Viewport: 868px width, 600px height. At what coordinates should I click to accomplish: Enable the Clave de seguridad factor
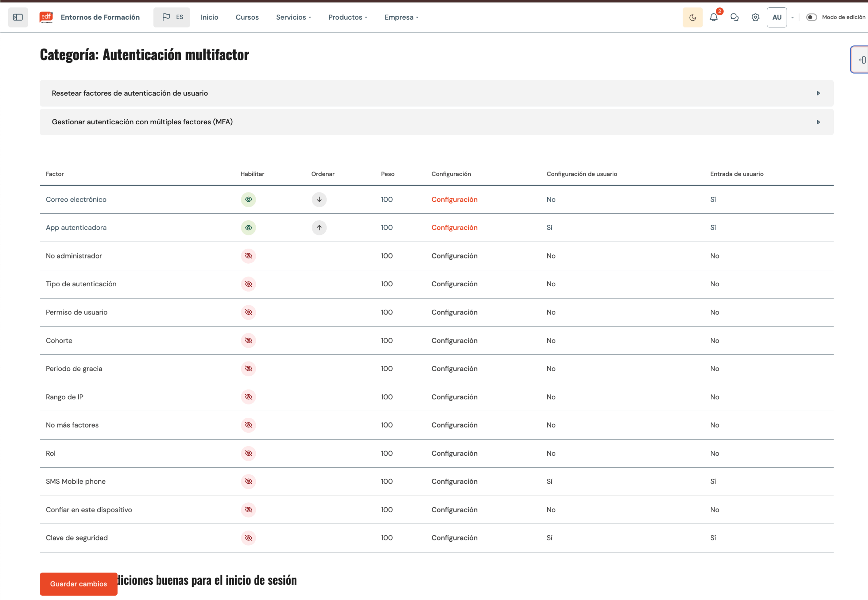click(248, 538)
